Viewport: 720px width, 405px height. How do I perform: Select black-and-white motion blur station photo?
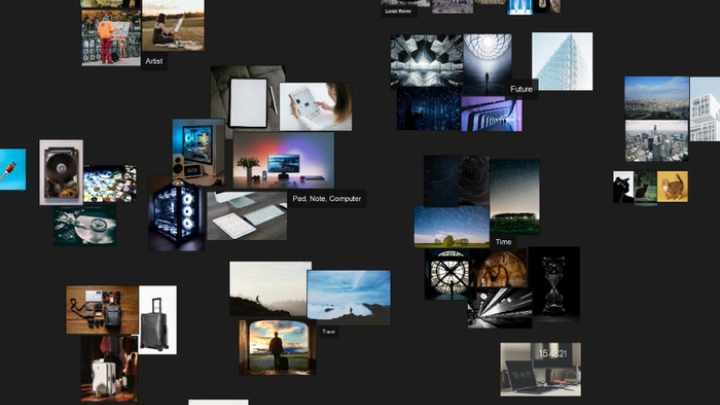coord(500,308)
